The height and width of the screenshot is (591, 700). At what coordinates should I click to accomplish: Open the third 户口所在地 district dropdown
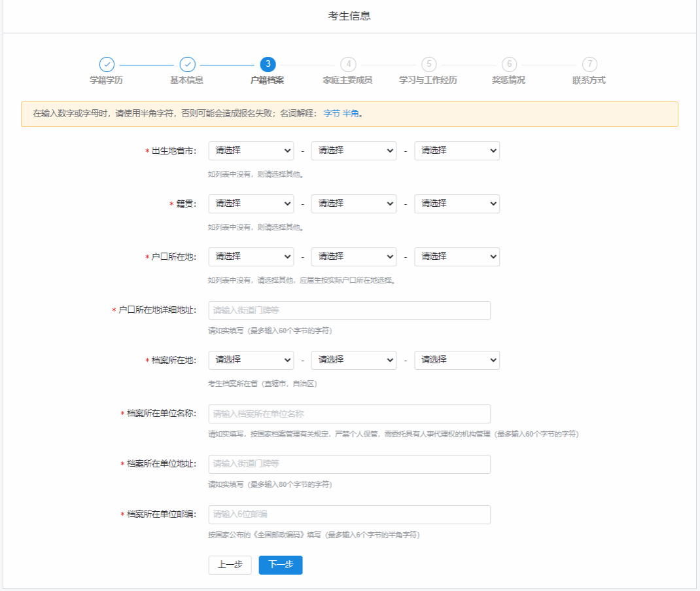[457, 257]
